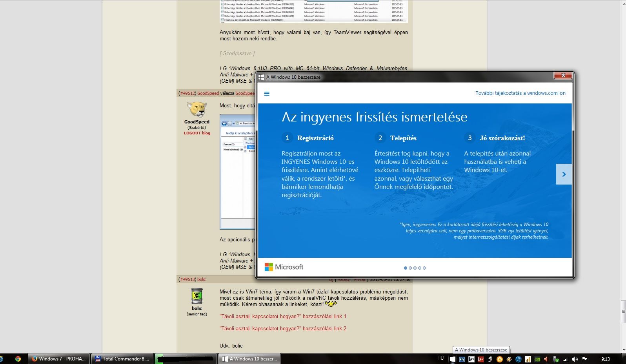Switch to Firefox 'Windows 7 - PROHA...' taskbar button
The image size is (626, 364).
point(59,359)
